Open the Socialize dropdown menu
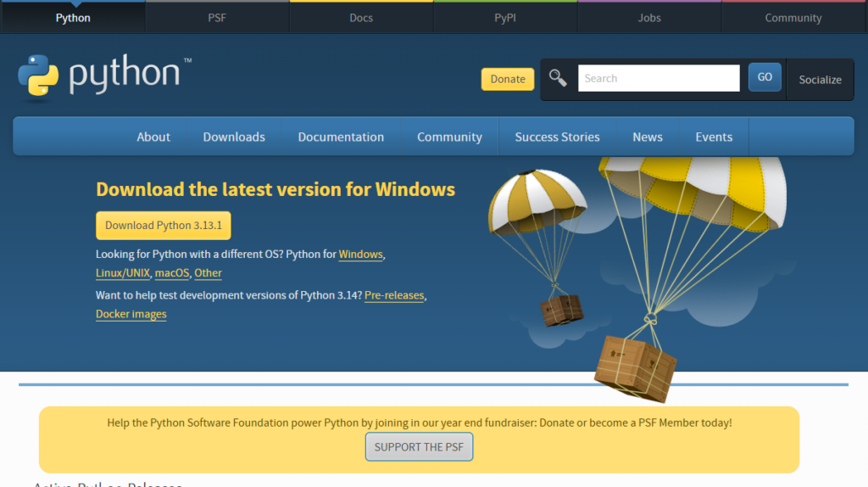The width and height of the screenshot is (868, 487). tap(820, 79)
